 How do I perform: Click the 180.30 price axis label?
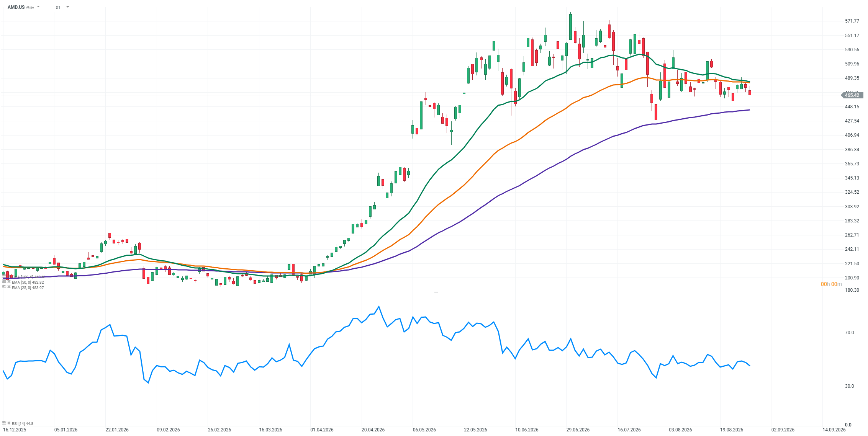pos(852,290)
